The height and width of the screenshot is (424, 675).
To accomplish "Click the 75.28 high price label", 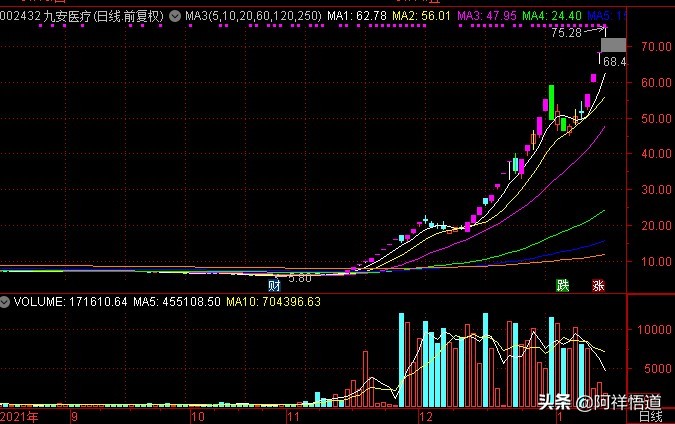I will pyautogui.click(x=566, y=33).
